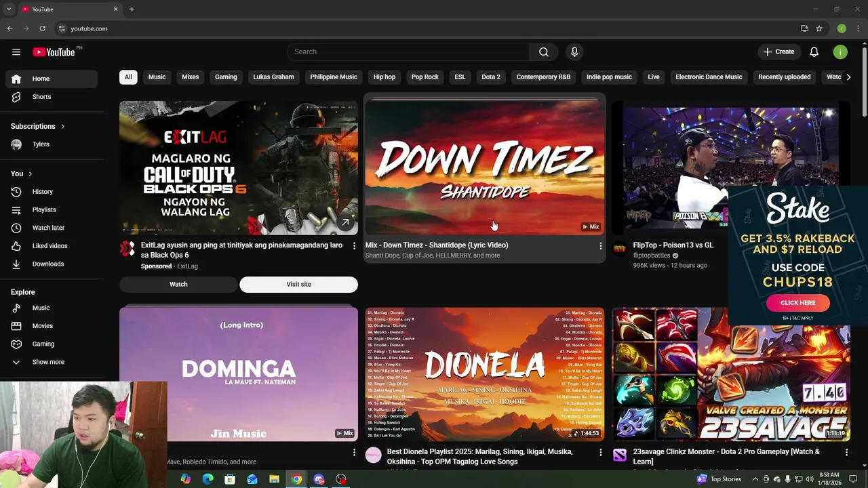Select the ESL filter chip
Image resolution: width=868 pixels, height=488 pixels.
(x=460, y=77)
